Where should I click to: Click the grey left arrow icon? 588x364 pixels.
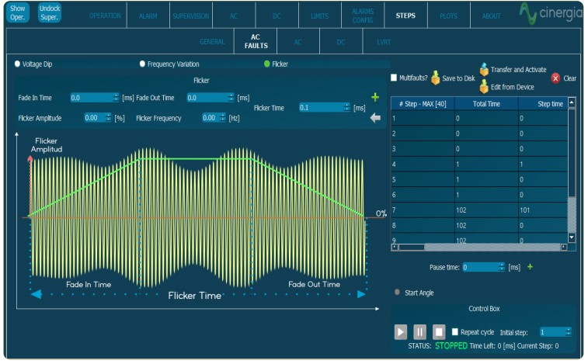click(375, 118)
